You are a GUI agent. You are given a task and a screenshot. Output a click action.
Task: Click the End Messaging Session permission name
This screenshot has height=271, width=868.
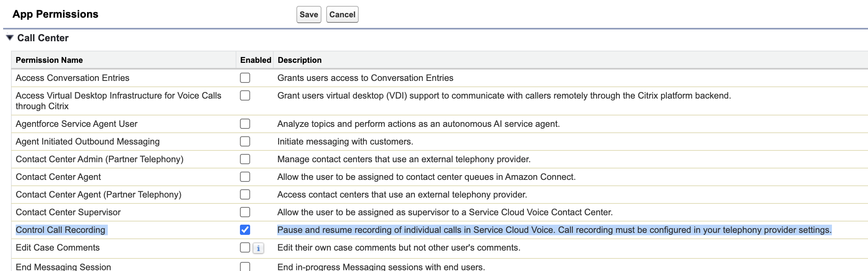click(63, 267)
